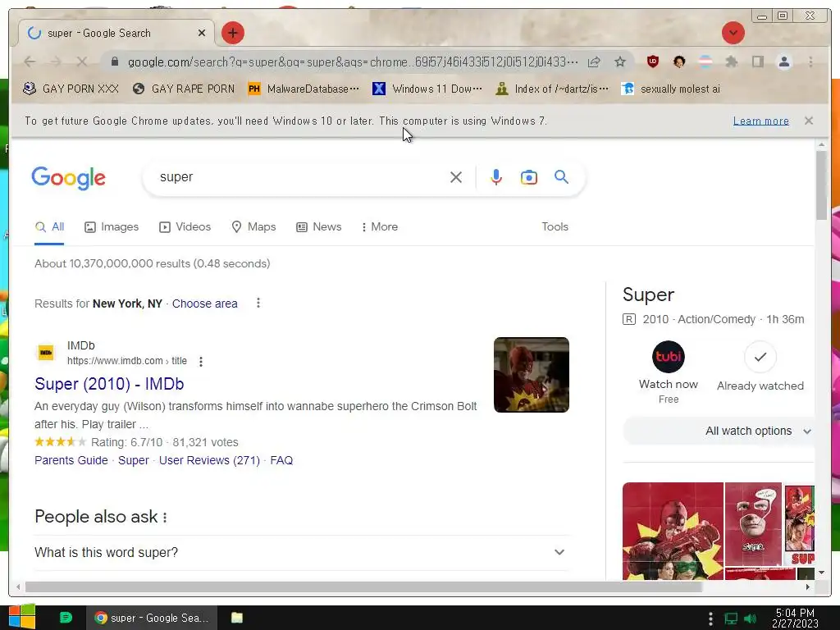This screenshot has width=840, height=630.
Task: Switch to the Videos tab
Action: coord(185,227)
